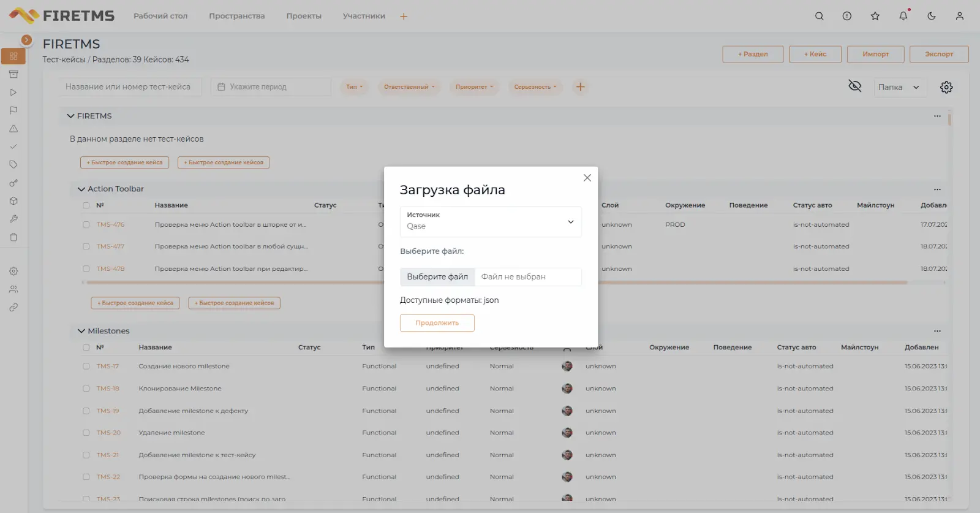This screenshot has height=513, width=980.
Task: Add filter with orange plus icon
Action: pyautogui.click(x=580, y=86)
